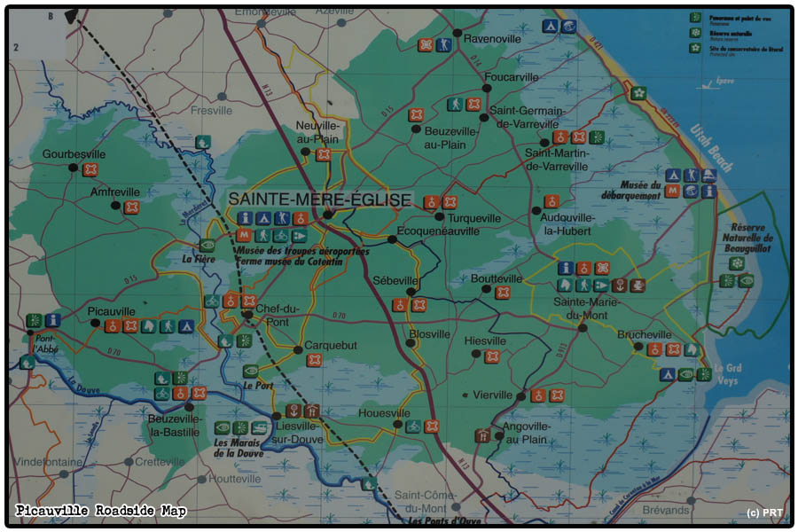Click the museum M icon at Musée du débarquement
The height and width of the screenshot is (532, 798).
(x=672, y=192)
